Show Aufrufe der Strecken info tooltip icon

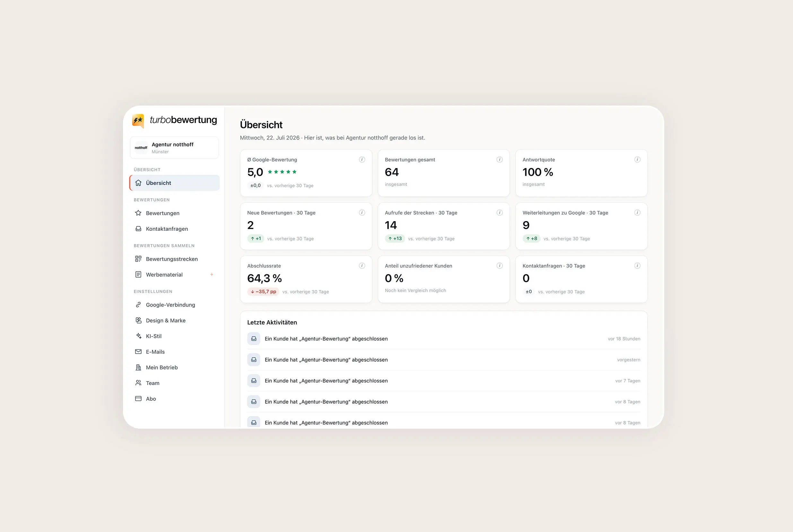(499, 213)
